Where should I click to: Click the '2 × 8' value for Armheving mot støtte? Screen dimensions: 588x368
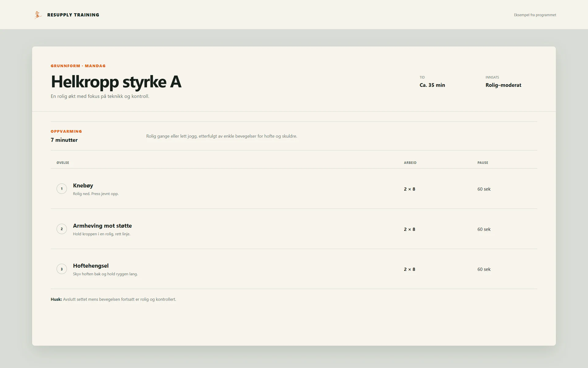click(409, 229)
